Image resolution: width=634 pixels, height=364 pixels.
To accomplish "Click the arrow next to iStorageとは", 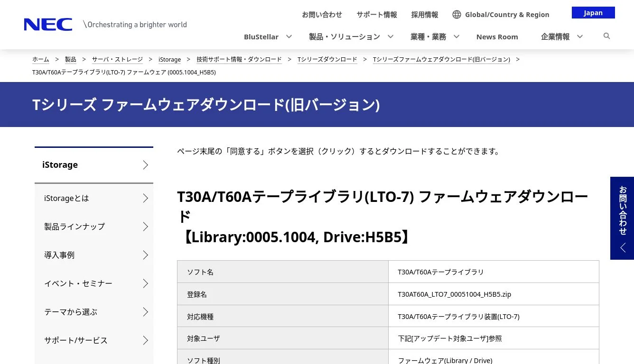I will (146, 198).
